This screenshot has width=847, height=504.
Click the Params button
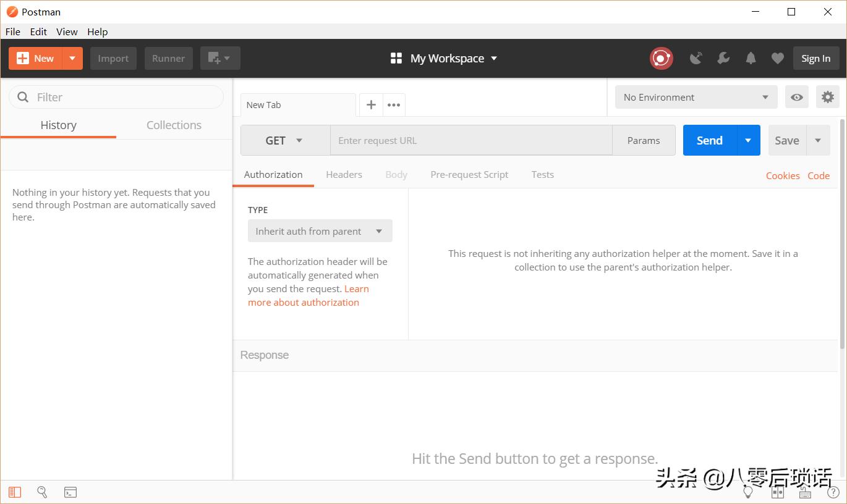(644, 140)
